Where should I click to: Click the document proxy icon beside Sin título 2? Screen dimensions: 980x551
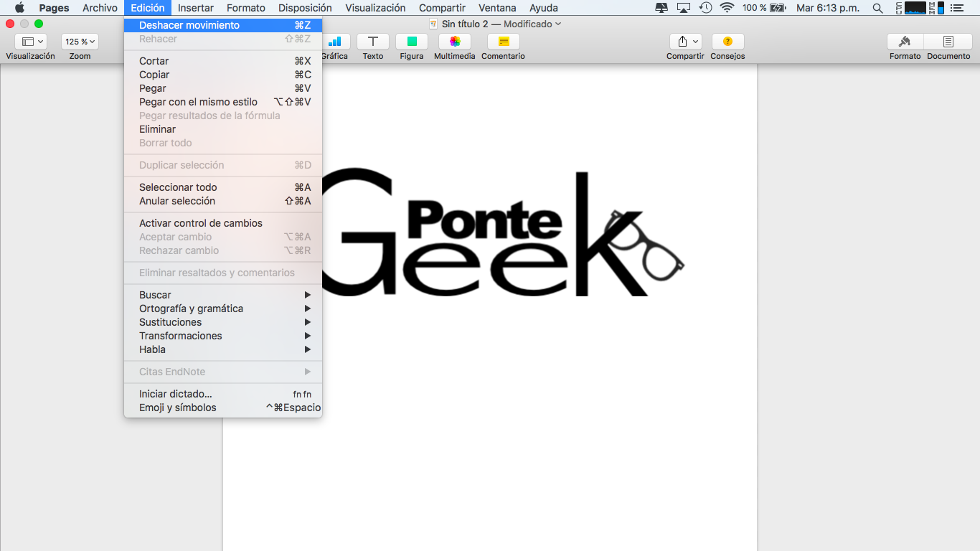tap(433, 24)
